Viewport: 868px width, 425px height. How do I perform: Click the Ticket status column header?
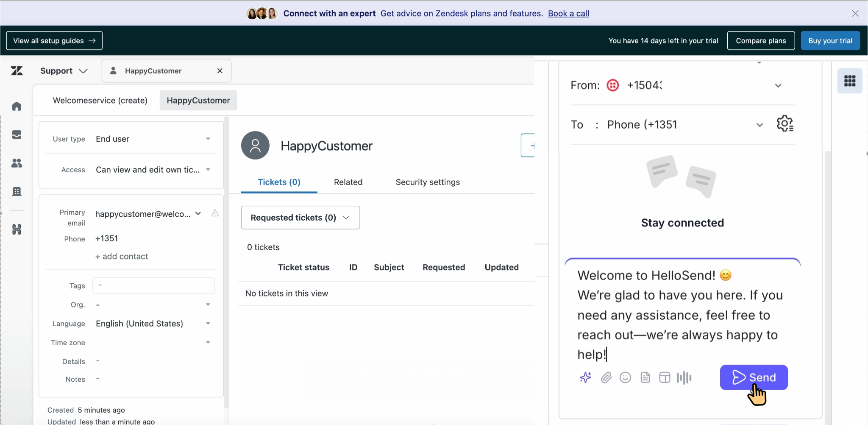303,268
